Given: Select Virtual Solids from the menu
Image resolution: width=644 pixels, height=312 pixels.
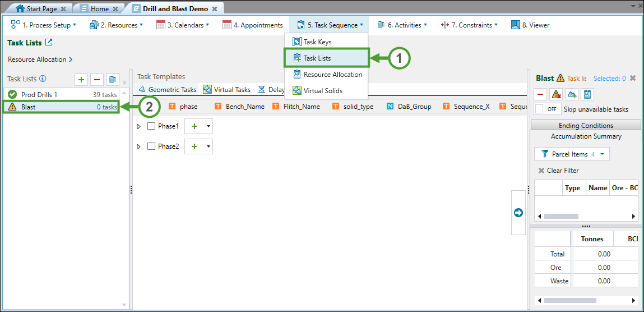Looking at the screenshot, I should [326, 90].
